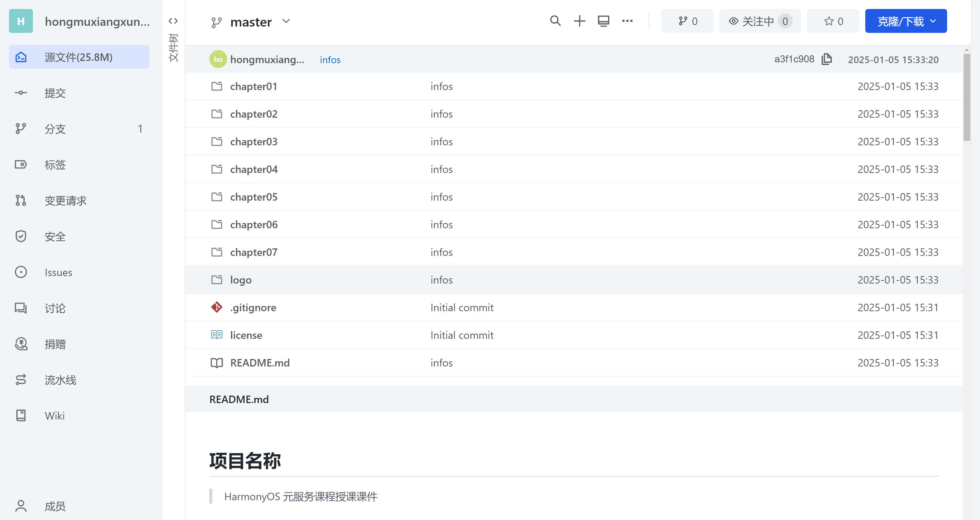Go to the 提交 commits tab
The width and height of the screenshot is (980, 520).
55,93
